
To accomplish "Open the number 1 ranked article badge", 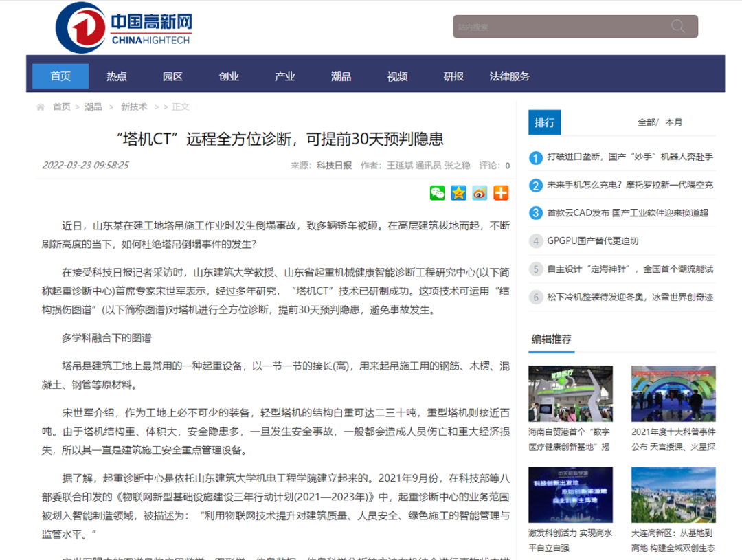I will pos(536,158).
